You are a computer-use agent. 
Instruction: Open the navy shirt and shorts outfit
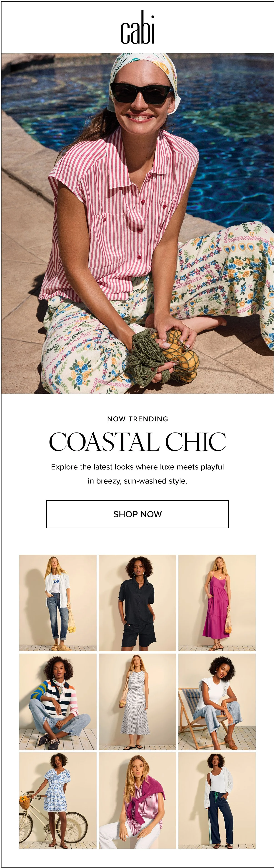[x=137, y=603]
